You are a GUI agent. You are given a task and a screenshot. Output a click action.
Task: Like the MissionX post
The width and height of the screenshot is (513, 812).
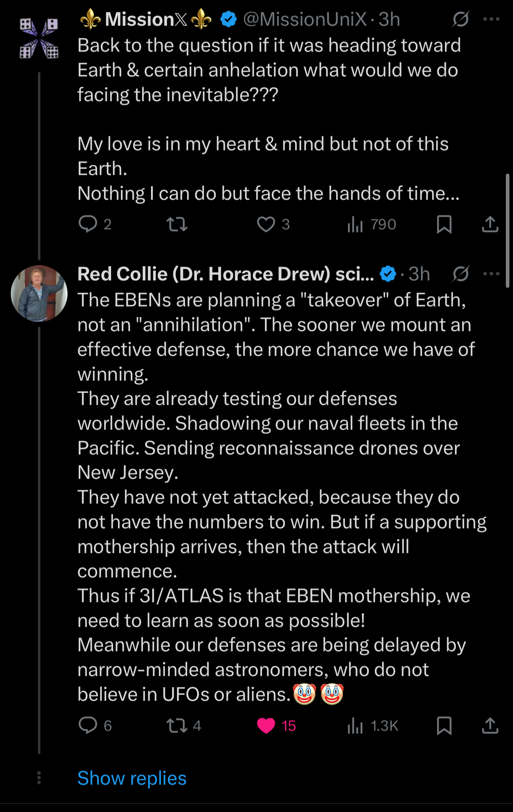click(x=266, y=224)
